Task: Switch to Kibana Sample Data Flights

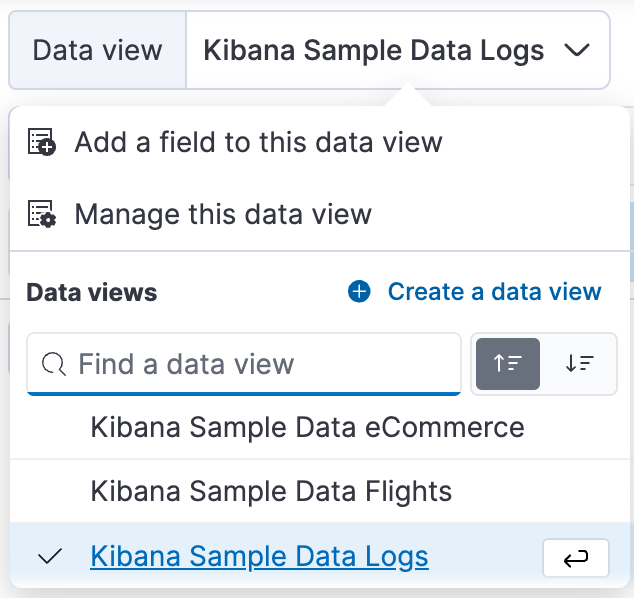Action: point(271,491)
